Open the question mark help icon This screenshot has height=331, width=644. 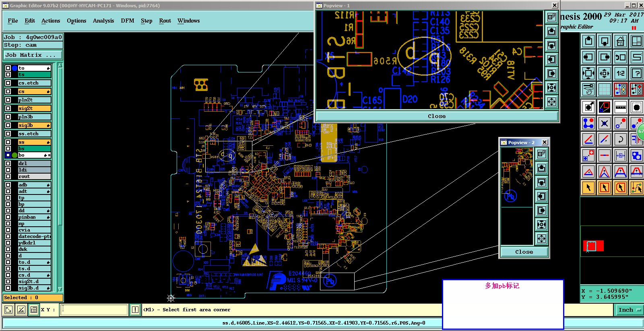[636, 73]
